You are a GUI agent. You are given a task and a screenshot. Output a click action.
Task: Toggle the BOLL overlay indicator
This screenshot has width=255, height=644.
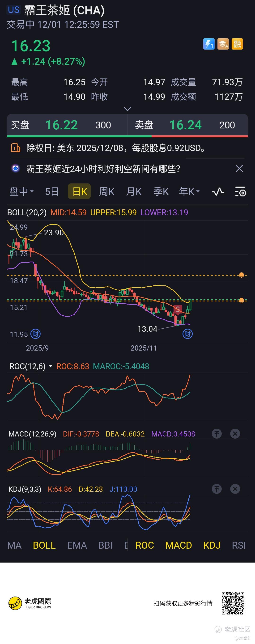[x=44, y=545]
